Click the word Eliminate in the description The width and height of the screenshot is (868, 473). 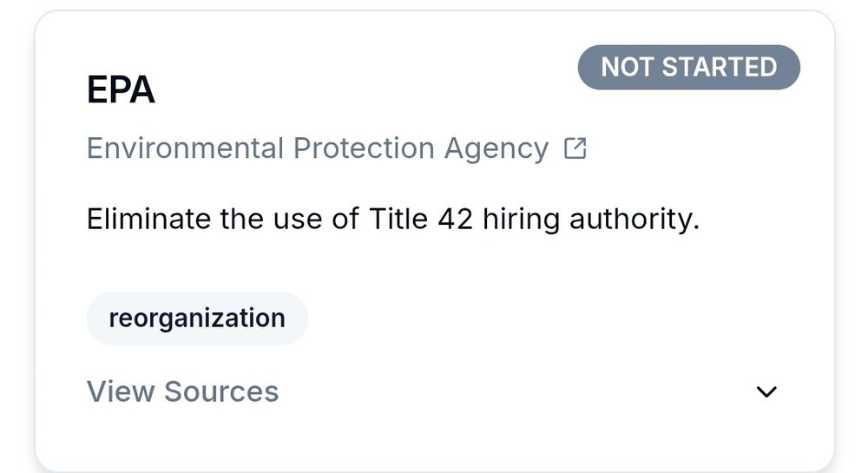pyautogui.click(x=148, y=219)
